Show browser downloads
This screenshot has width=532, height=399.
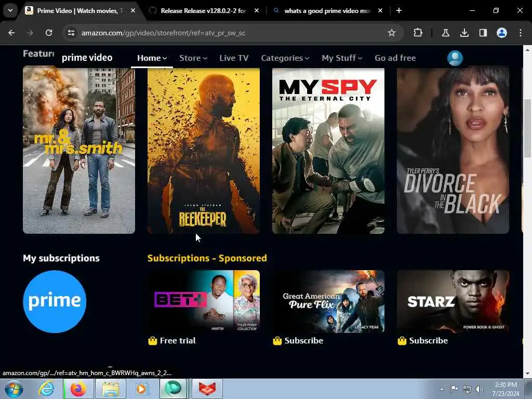464,33
